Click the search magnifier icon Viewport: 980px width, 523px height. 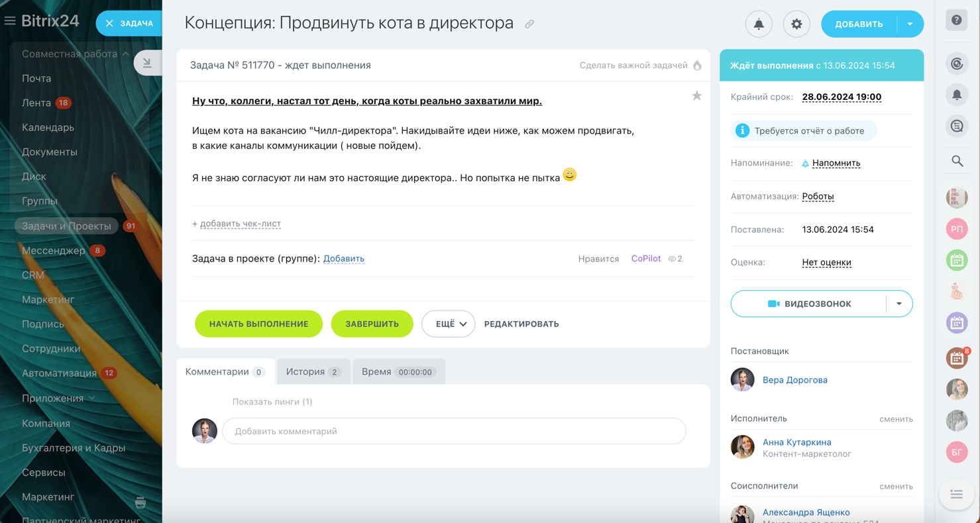click(957, 161)
